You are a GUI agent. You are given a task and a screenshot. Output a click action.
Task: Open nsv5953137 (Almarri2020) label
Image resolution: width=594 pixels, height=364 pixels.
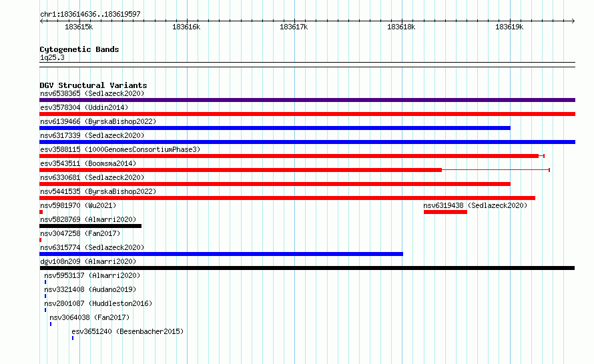pos(92,275)
